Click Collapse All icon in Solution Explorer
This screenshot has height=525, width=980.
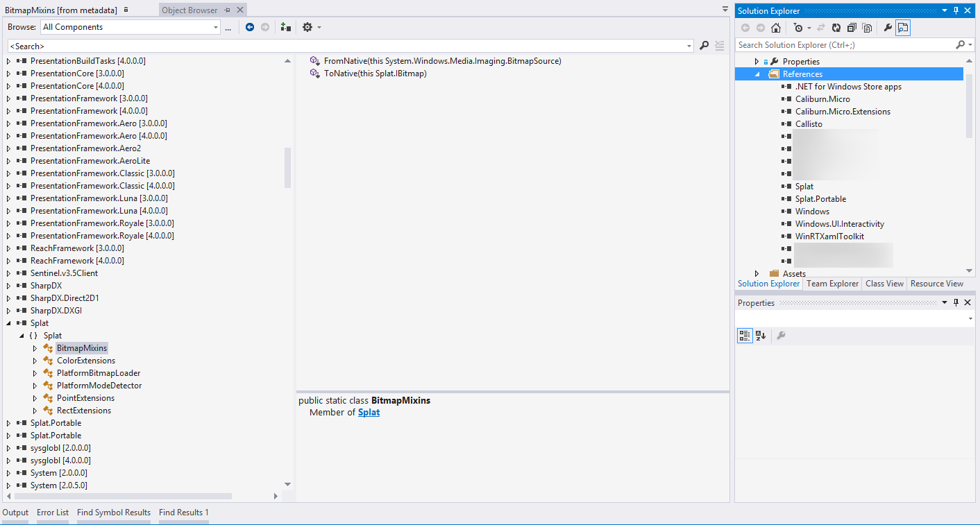point(852,28)
